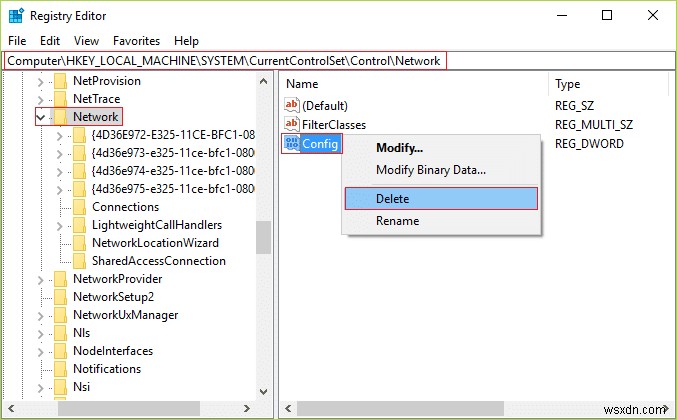Choose Delete from the context menu
Image resolution: width=677 pixels, height=420 pixels.
(x=440, y=198)
